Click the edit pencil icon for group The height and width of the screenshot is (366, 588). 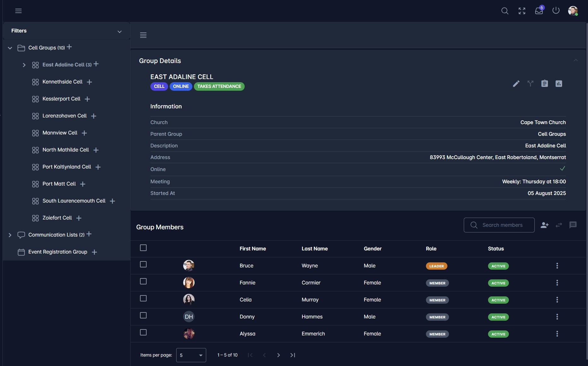[x=516, y=83]
